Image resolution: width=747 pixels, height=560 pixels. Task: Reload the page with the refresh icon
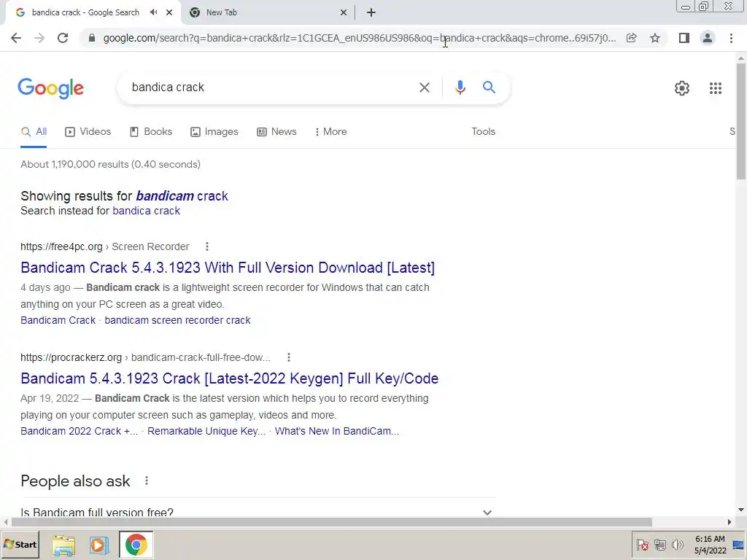[x=63, y=38]
